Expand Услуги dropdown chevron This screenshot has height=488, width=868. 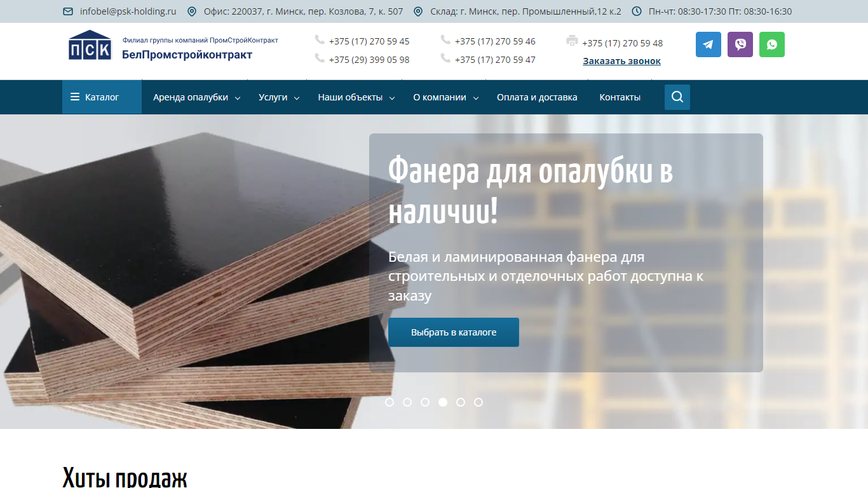click(297, 98)
